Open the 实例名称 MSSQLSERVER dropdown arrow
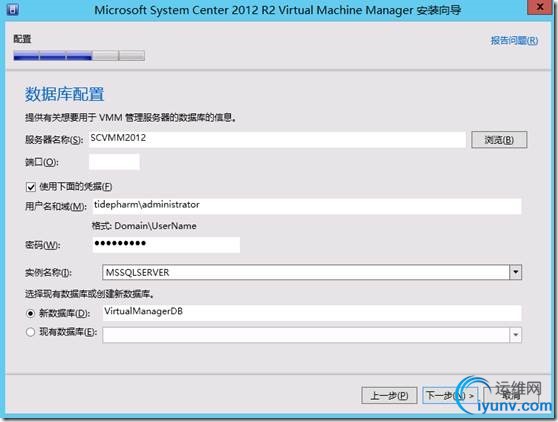This screenshot has width=558, height=422. (515, 272)
